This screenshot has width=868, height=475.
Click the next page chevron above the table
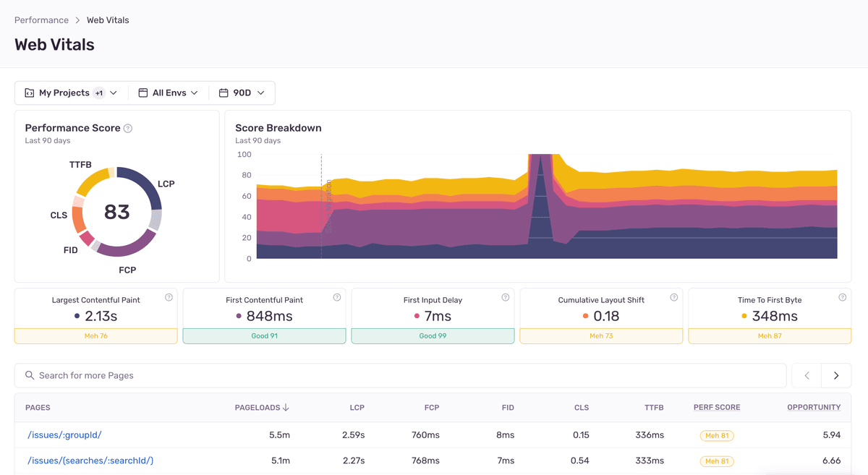pos(836,375)
